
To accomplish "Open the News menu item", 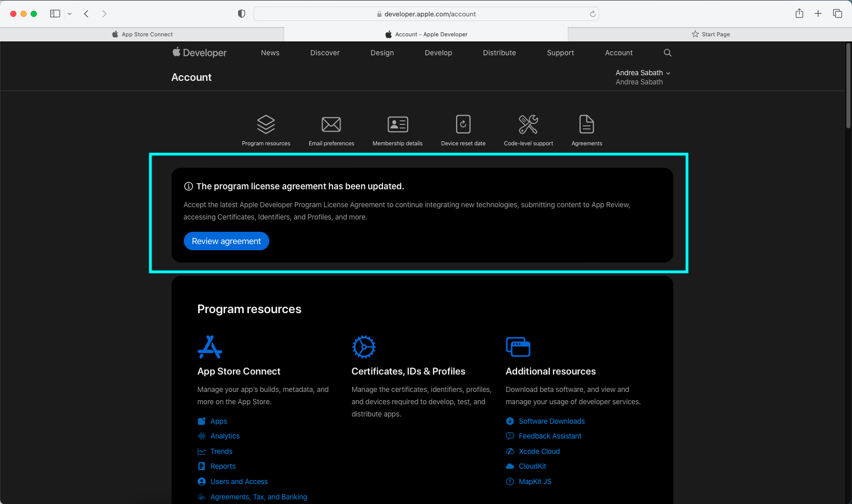I will click(270, 53).
